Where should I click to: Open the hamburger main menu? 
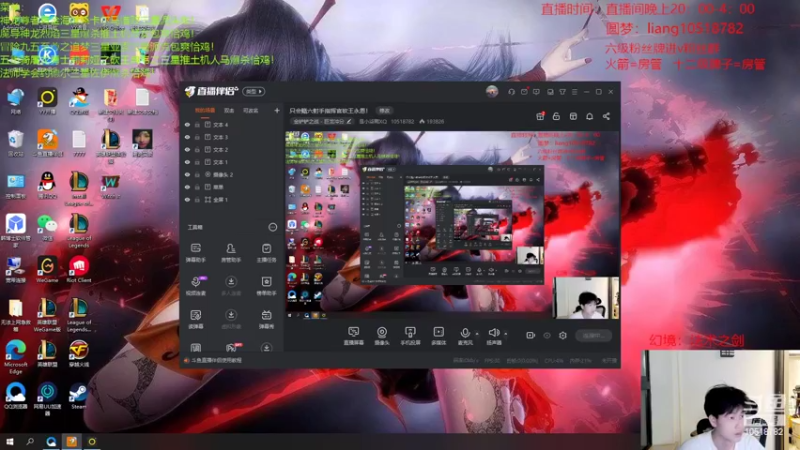[574, 92]
